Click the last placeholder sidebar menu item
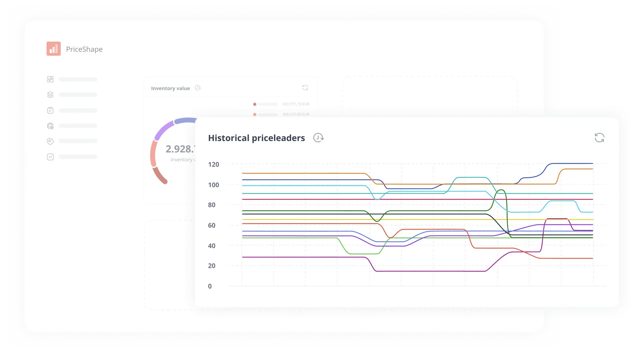 pos(78,157)
